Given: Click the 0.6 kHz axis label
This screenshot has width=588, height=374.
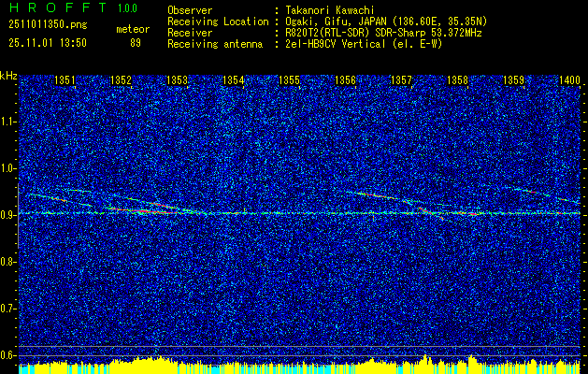Looking at the screenshot, I should (x=7, y=355).
